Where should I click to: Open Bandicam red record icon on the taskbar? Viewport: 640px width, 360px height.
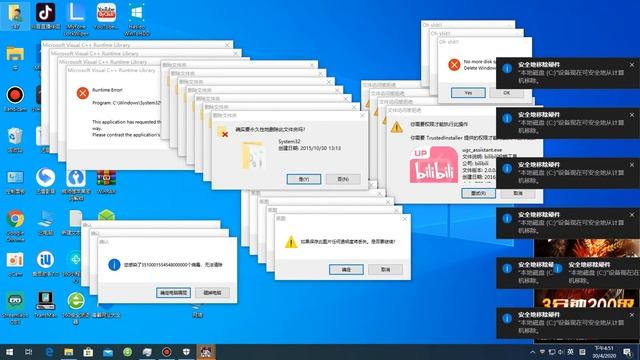(x=167, y=352)
